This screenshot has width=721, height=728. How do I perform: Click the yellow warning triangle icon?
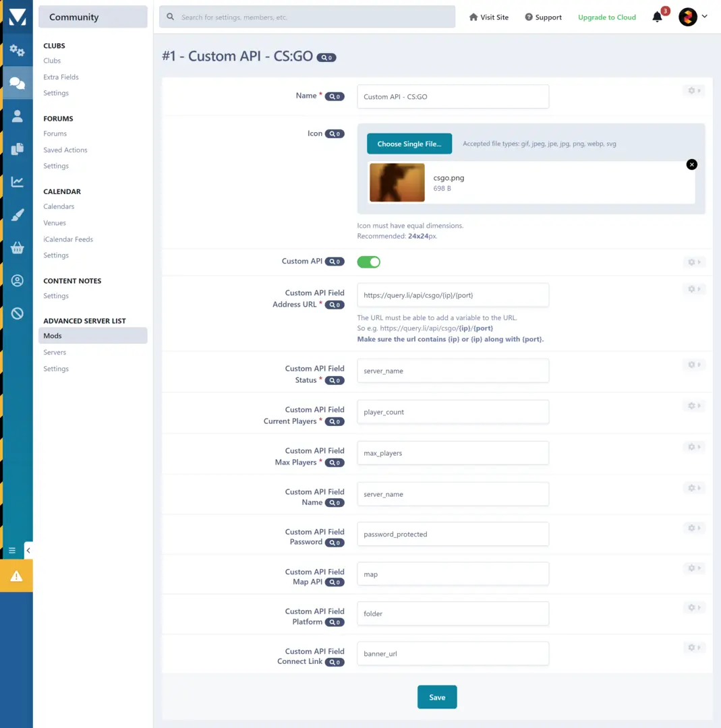click(16, 576)
